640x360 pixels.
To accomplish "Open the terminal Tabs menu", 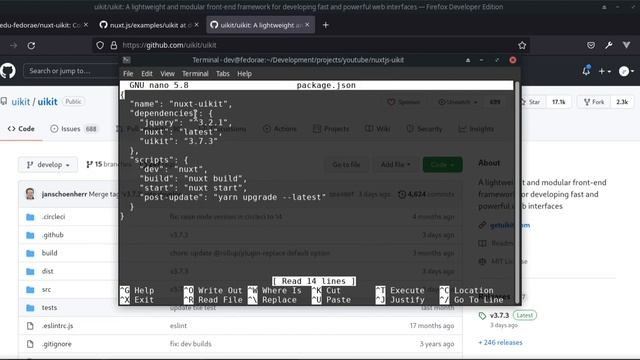I will pyautogui.click(x=222, y=74).
